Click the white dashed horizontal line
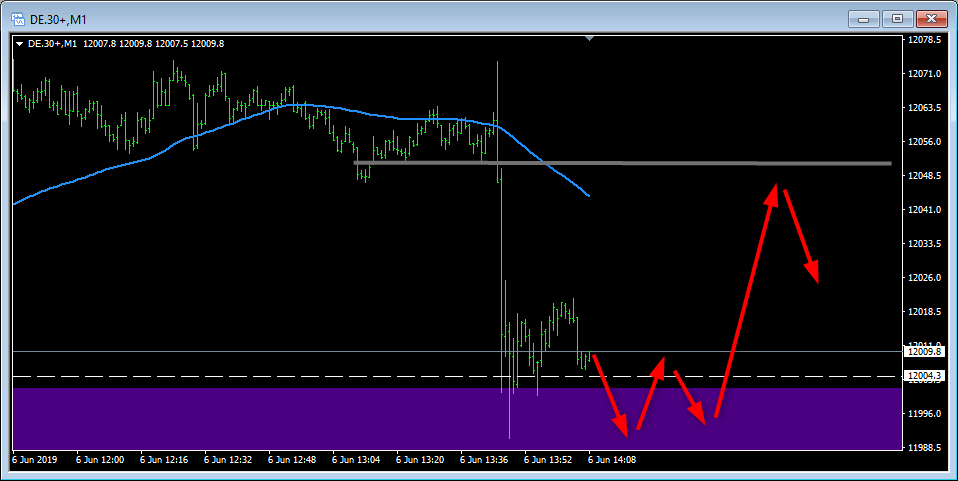The height and width of the screenshot is (481, 958). point(300,376)
